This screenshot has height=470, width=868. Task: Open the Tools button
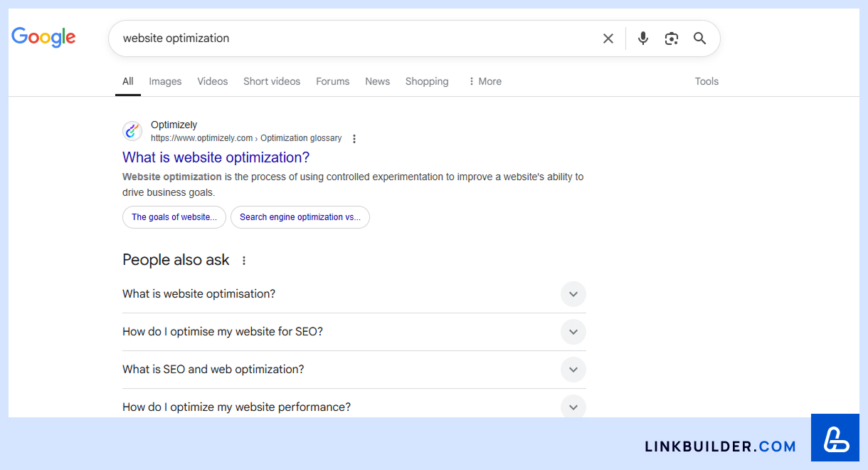tap(706, 81)
